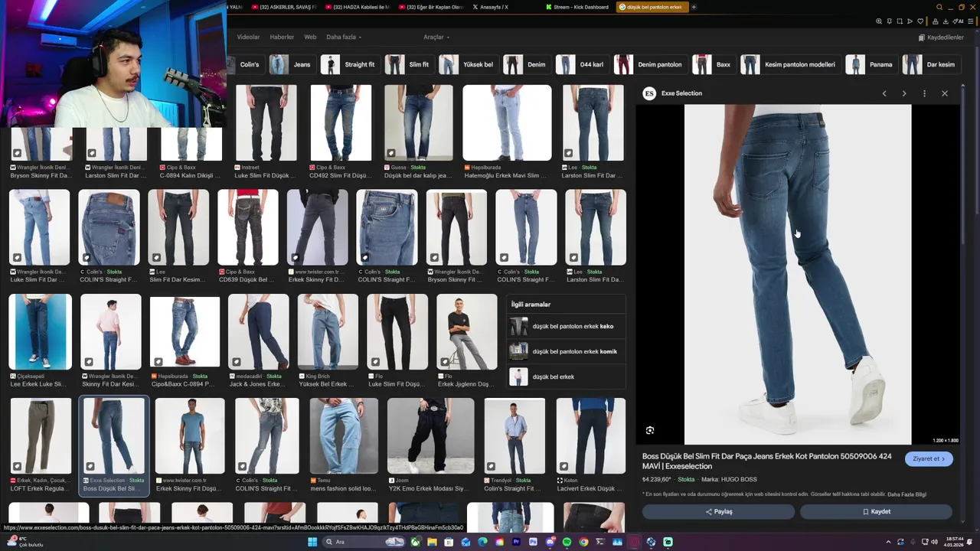The width and height of the screenshot is (980, 551).
Task: Close the Exxe Selection preview panel
Action: (x=945, y=93)
